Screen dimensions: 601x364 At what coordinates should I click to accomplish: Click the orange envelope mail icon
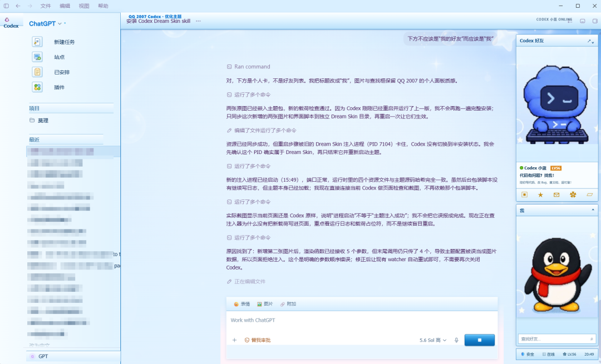[556, 195]
